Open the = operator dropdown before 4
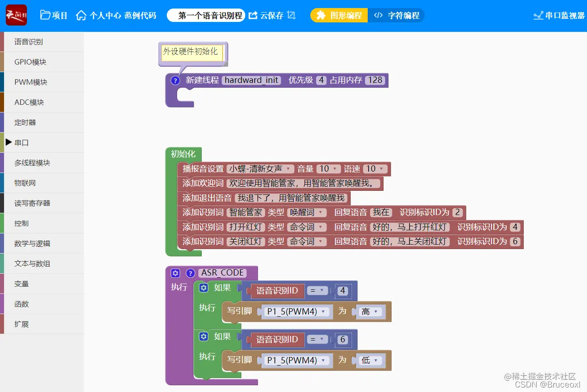Viewport: 587px width, 392px height. (318, 291)
